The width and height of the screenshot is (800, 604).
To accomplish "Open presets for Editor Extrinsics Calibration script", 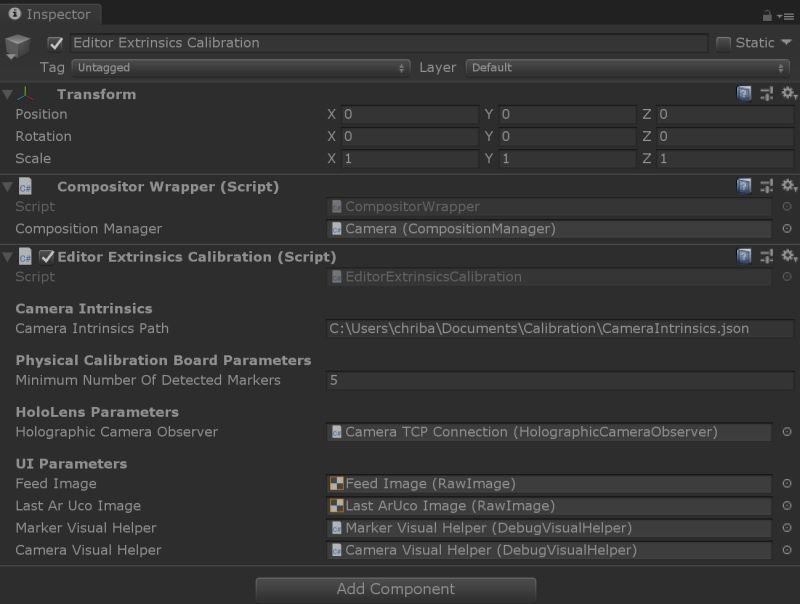I will [x=766, y=256].
